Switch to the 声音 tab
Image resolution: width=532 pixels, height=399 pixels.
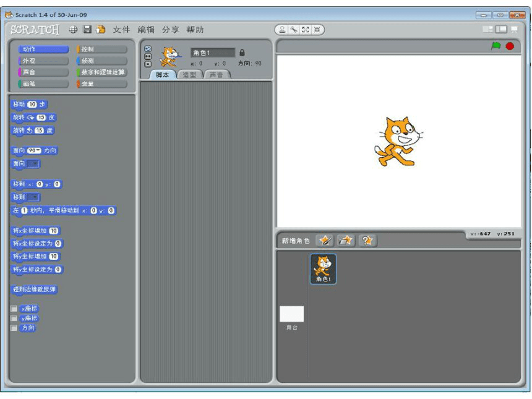217,75
